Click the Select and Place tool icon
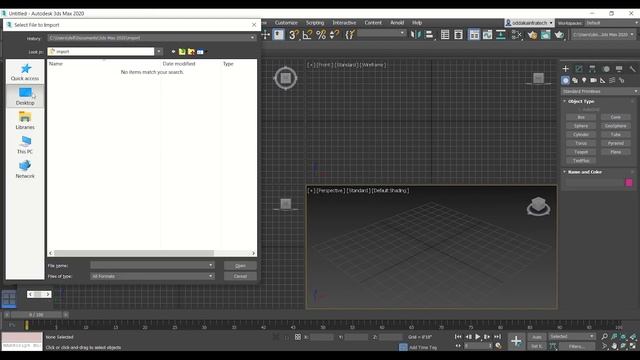Screen dimensions: 640x360 (279, 35)
